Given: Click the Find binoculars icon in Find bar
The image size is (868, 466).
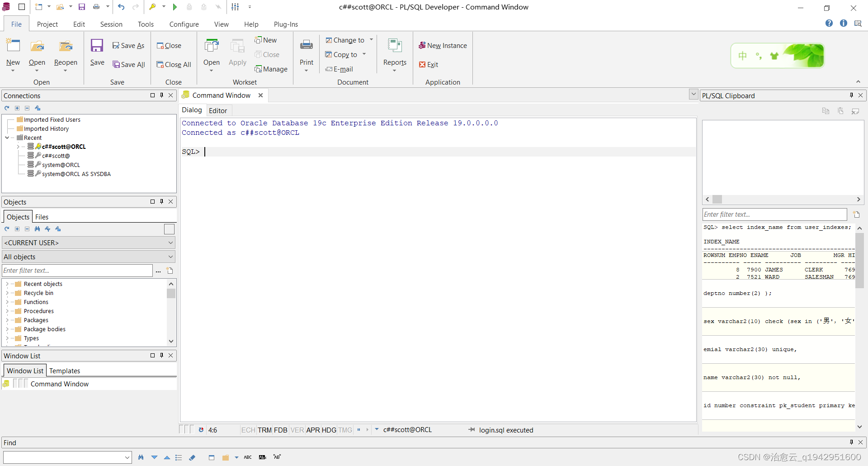Looking at the screenshot, I should point(141,457).
